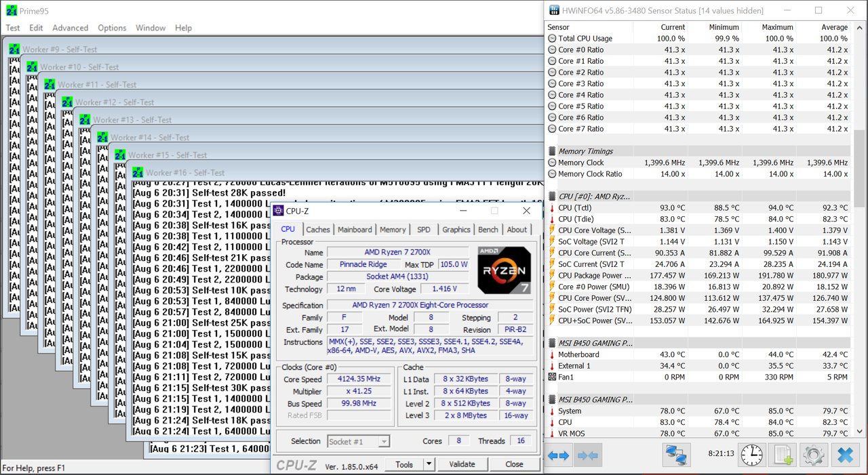Click the Core Speed 4124.35 MHz field
Image resolution: width=868 pixels, height=475 pixels.
[359, 379]
